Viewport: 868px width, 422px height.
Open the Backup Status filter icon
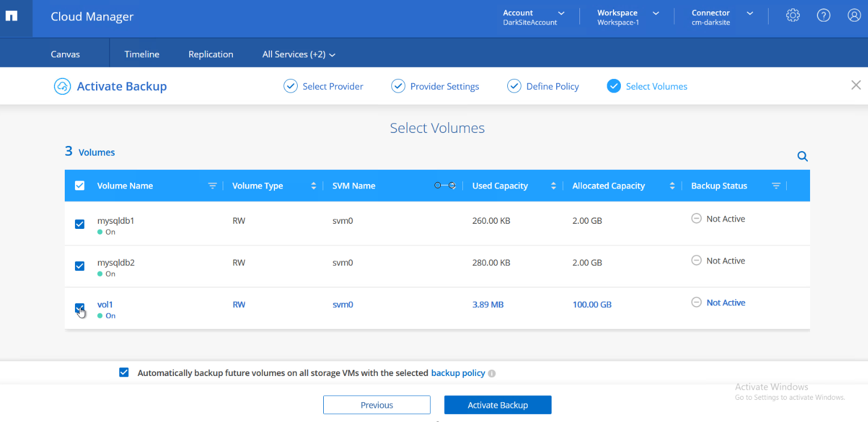[776, 186]
